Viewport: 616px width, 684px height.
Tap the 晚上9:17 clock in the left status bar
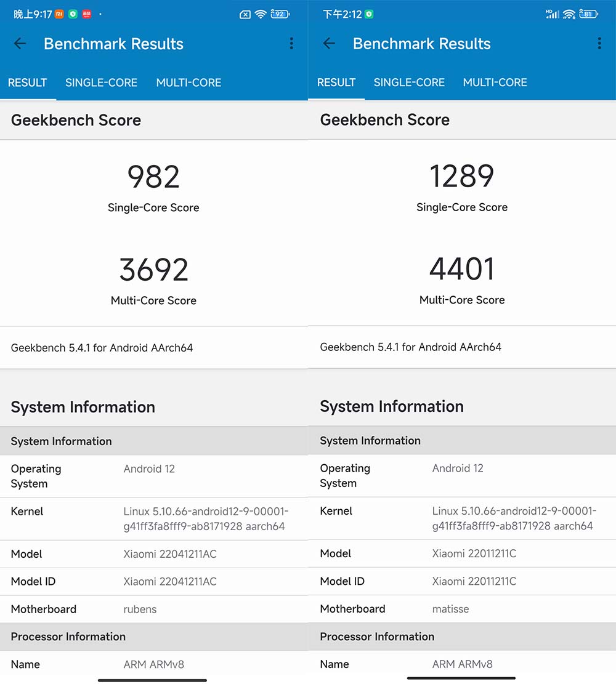click(33, 14)
